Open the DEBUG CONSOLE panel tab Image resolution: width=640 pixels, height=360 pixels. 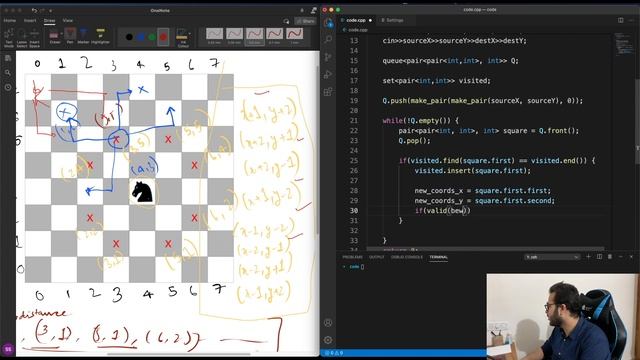[407, 257]
